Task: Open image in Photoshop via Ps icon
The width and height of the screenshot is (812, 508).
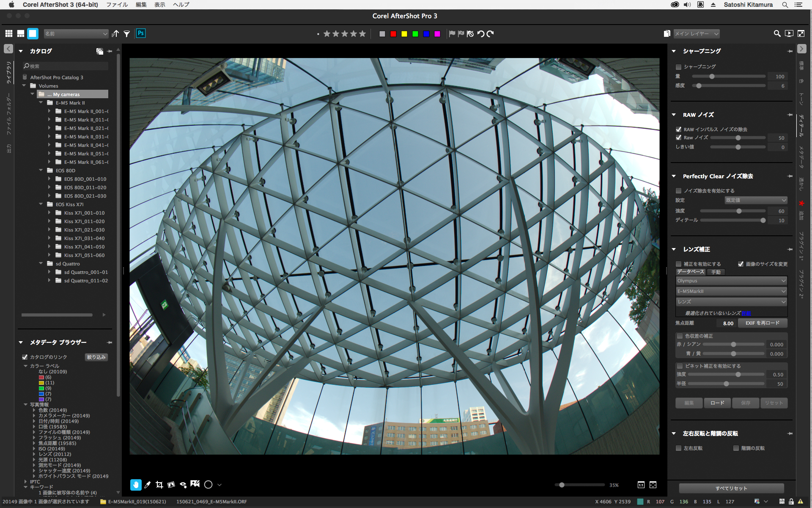Action: (141, 33)
